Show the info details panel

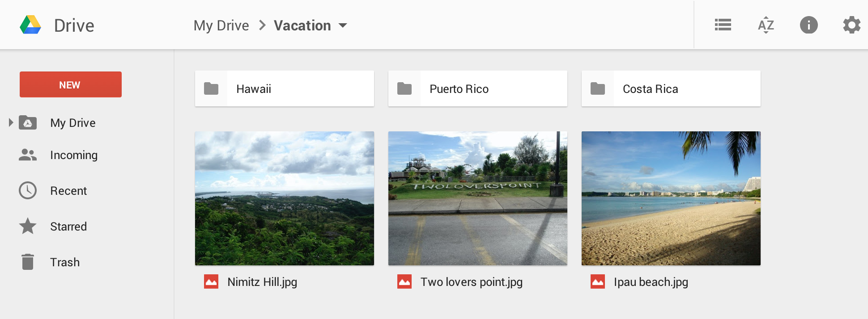pos(808,25)
